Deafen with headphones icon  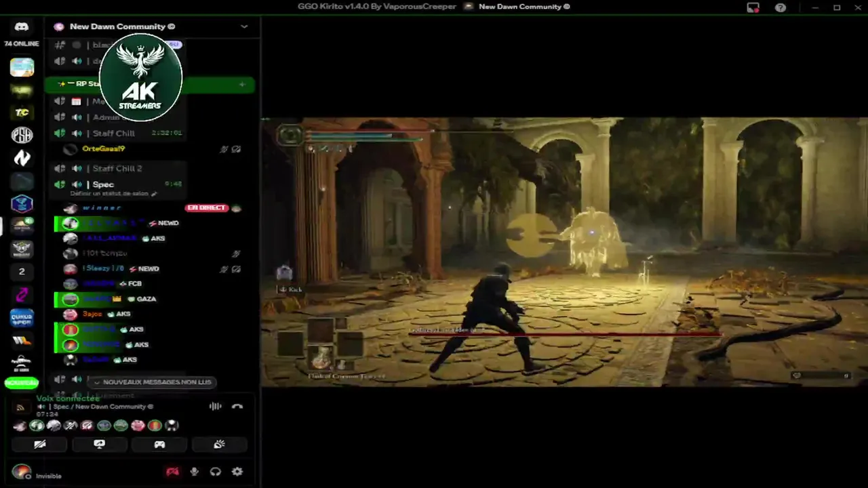tap(216, 472)
